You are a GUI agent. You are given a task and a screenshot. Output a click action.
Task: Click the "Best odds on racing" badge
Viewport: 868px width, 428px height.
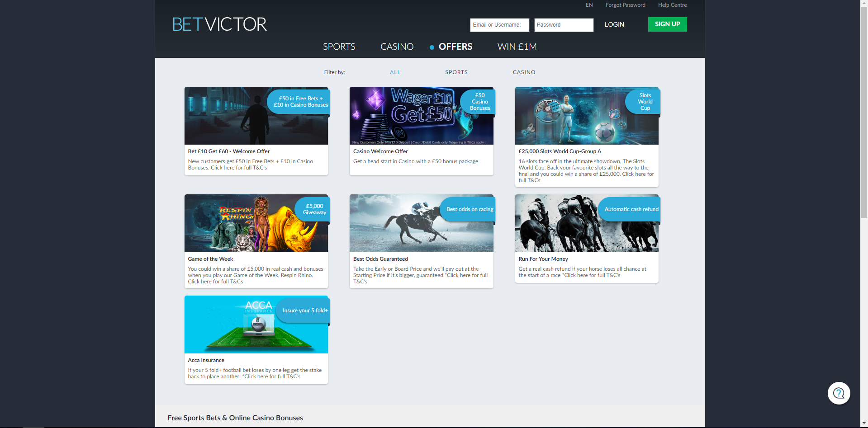coord(469,209)
